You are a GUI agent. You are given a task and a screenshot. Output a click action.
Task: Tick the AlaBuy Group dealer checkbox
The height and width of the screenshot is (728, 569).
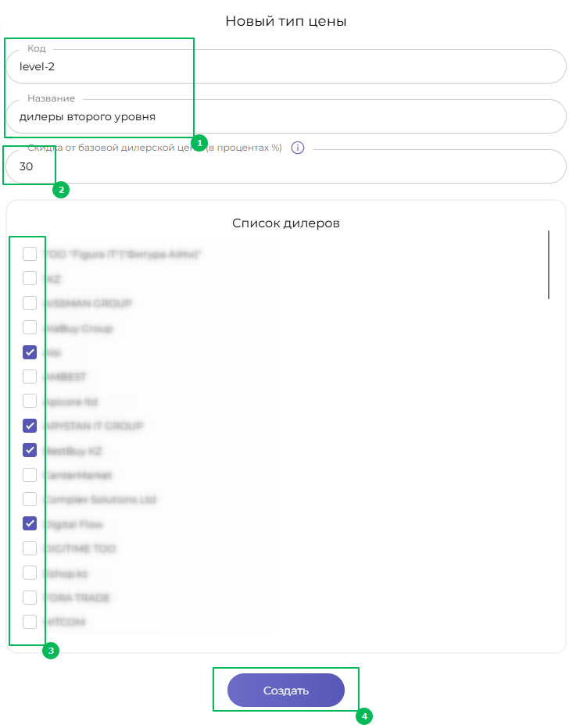pyautogui.click(x=30, y=328)
